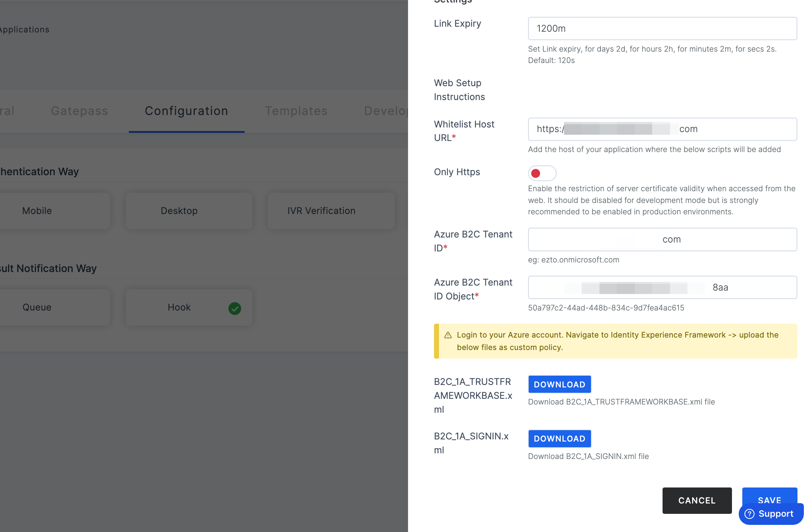
Task: Click the Azure login instruction banner text
Action: pyautogui.click(x=617, y=341)
